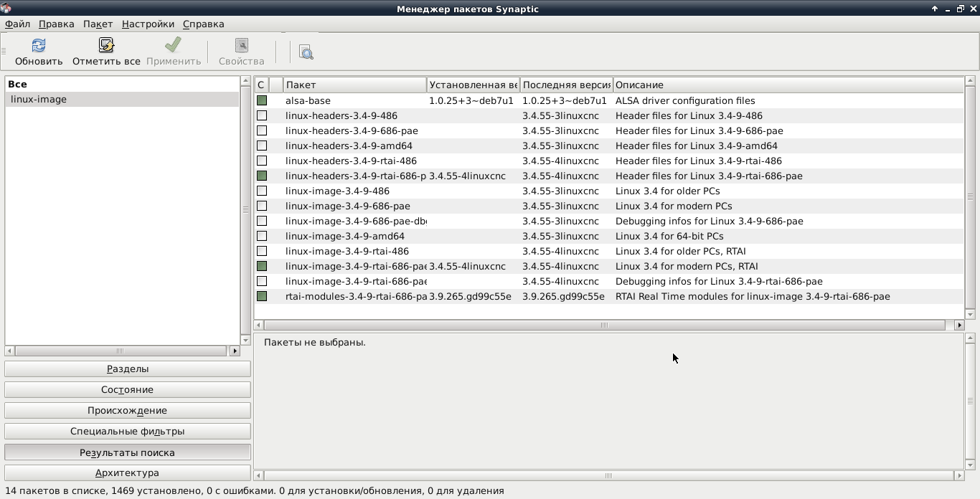
Task: Select package row linux-image-3.4-9-686-pae
Action: [608, 206]
